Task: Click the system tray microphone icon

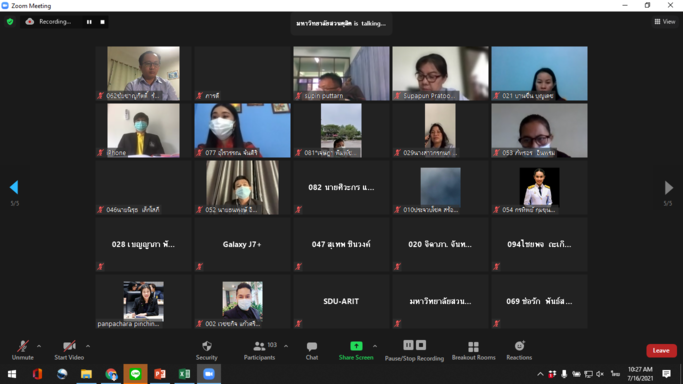Action: click(564, 374)
